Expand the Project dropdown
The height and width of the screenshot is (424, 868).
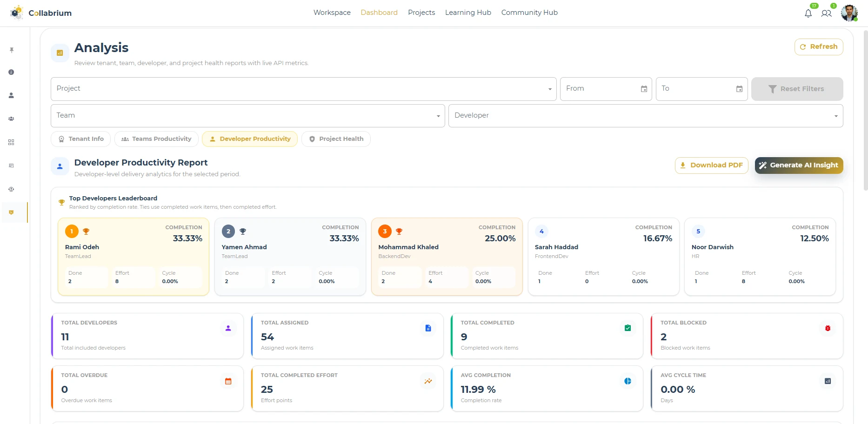pos(304,89)
